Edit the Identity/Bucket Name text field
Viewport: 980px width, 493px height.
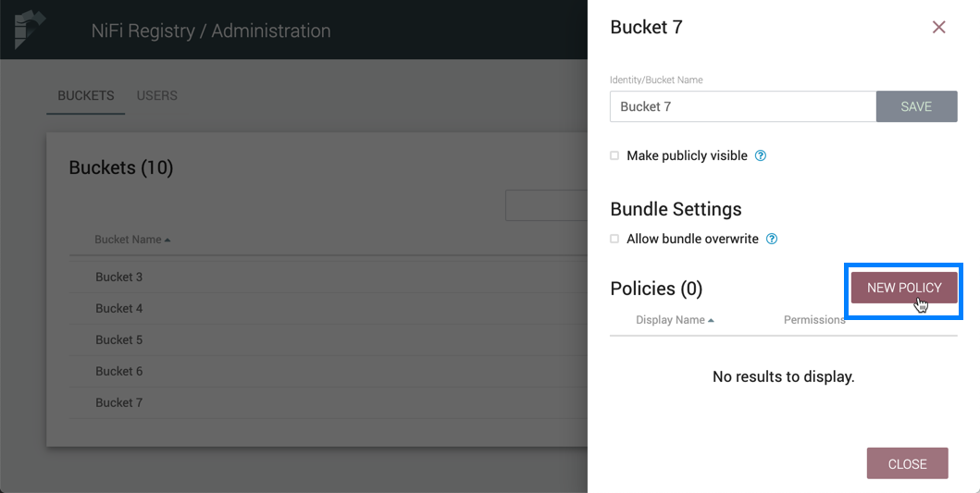[x=742, y=106]
